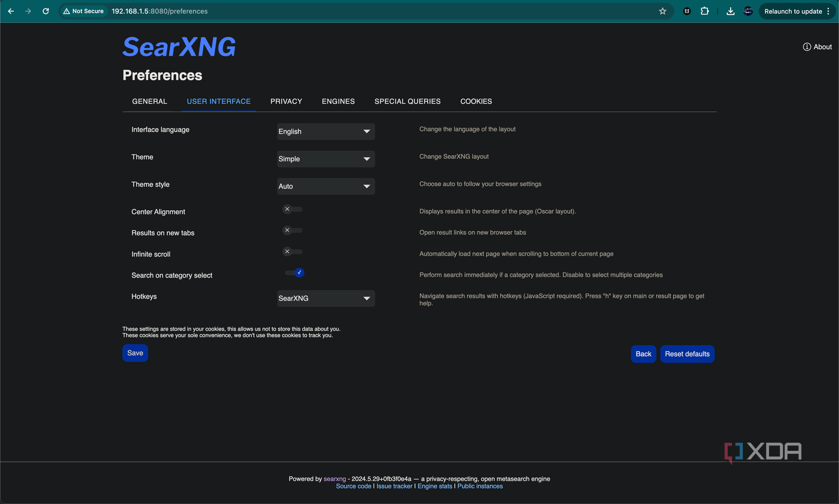Image resolution: width=839 pixels, height=504 pixels.
Task: Click 'Open result links on new browser tabs' text
Action: 473,232
